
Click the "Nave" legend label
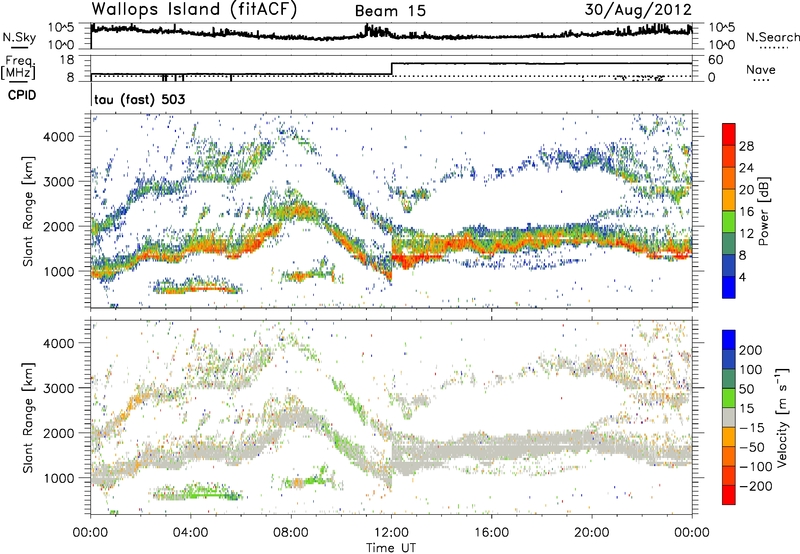(x=761, y=70)
